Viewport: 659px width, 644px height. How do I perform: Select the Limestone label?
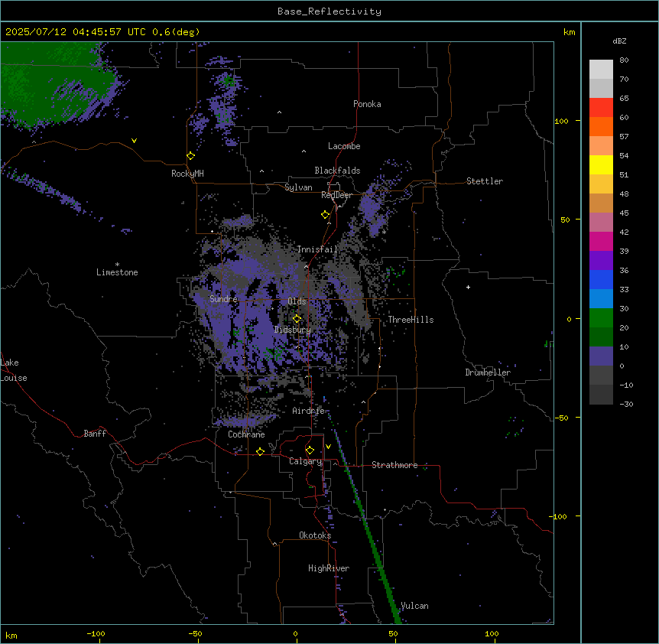click(x=117, y=272)
